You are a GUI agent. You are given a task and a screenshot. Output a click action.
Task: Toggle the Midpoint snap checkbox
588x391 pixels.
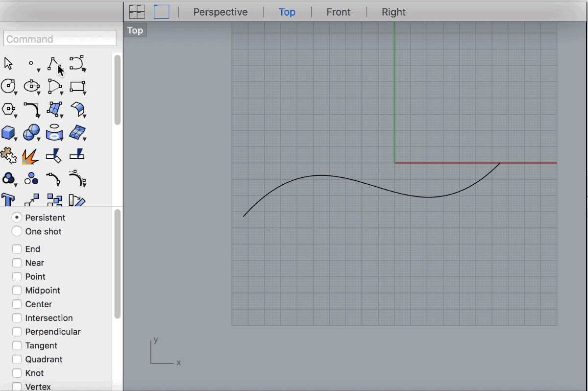pos(17,291)
